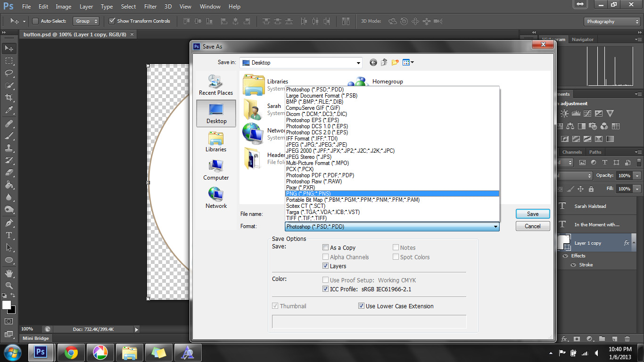
Task: Open Recent Places in Save As sidebar
Action: pyautogui.click(x=216, y=85)
